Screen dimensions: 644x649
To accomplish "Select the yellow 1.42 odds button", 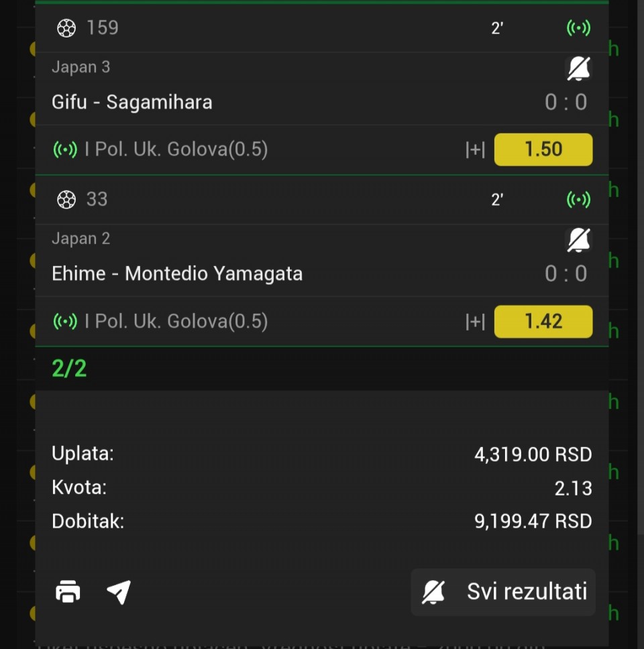I will [543, 321].
